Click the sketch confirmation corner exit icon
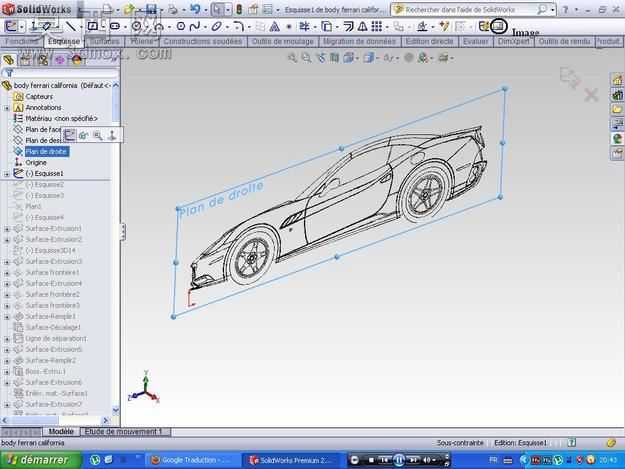625x469 pixels. click(x=569, y=77)
